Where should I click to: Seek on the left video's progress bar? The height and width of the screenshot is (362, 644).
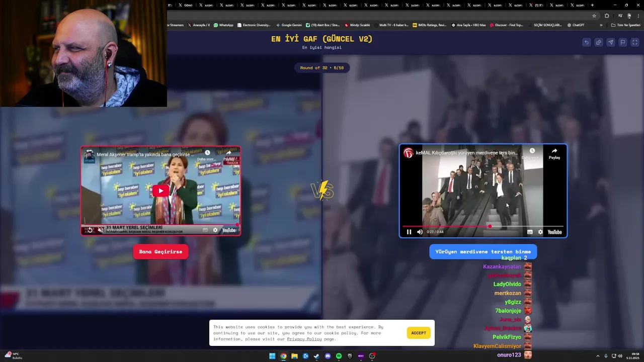[x=160, y=225]
